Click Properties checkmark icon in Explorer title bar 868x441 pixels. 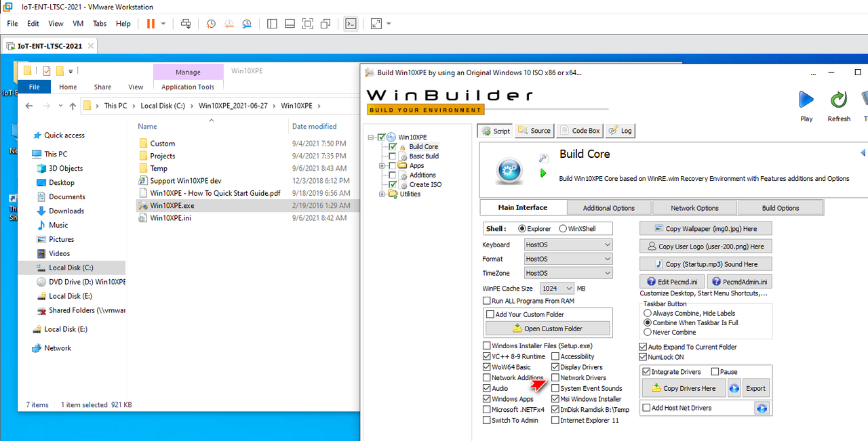click(47, 70)
